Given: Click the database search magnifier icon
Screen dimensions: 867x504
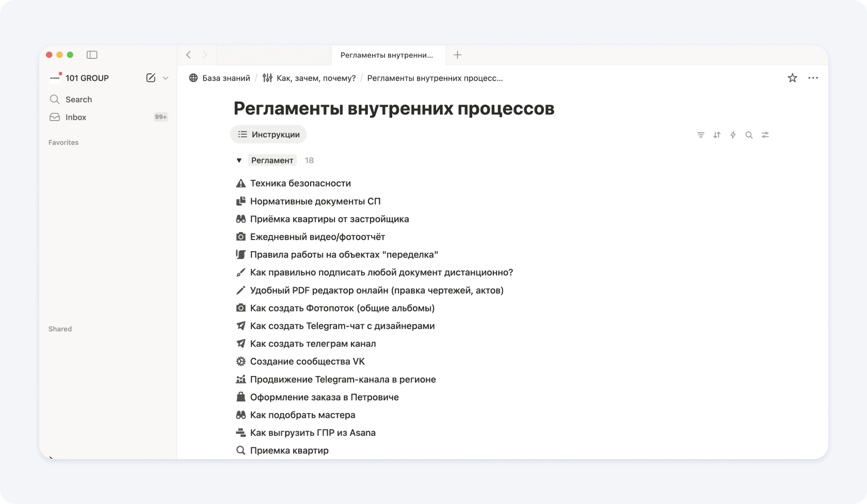Looking at the screenshot, I should coord(749,135).
